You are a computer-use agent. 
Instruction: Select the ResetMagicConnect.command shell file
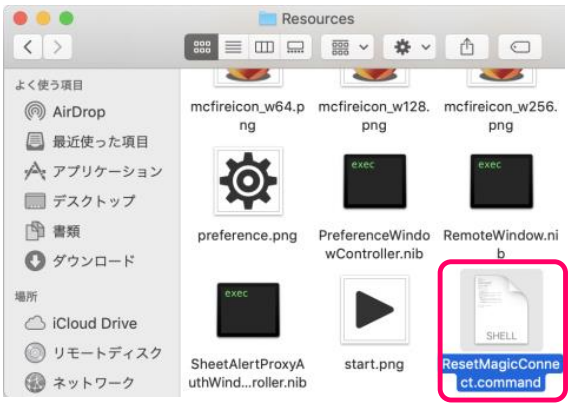click(x=502, y=330)
